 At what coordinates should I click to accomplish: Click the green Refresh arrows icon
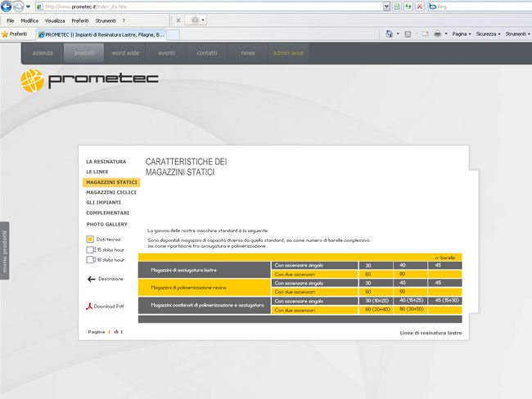tap(408, 7)
